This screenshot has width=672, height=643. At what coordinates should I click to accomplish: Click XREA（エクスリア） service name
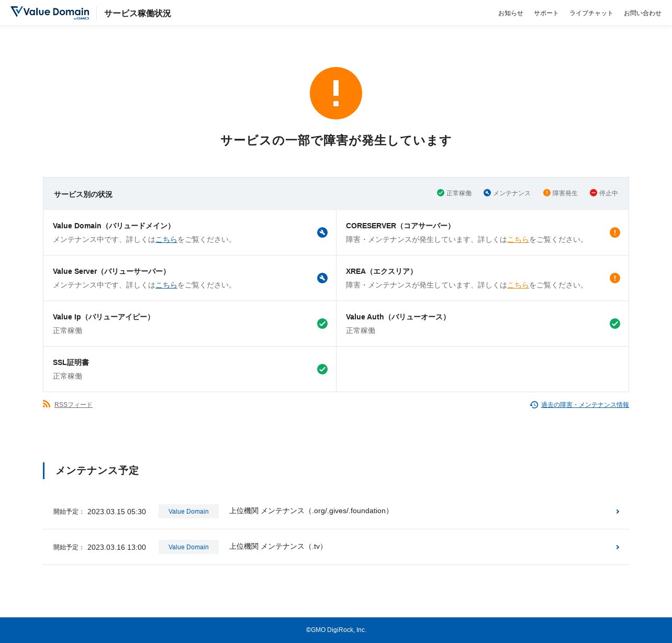[382, 271]
